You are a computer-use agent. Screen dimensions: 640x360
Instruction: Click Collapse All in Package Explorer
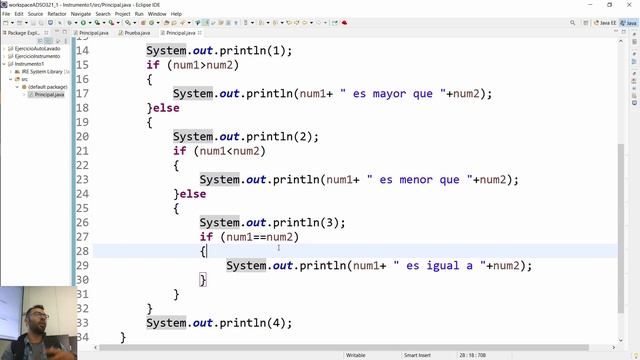(40, 41)
